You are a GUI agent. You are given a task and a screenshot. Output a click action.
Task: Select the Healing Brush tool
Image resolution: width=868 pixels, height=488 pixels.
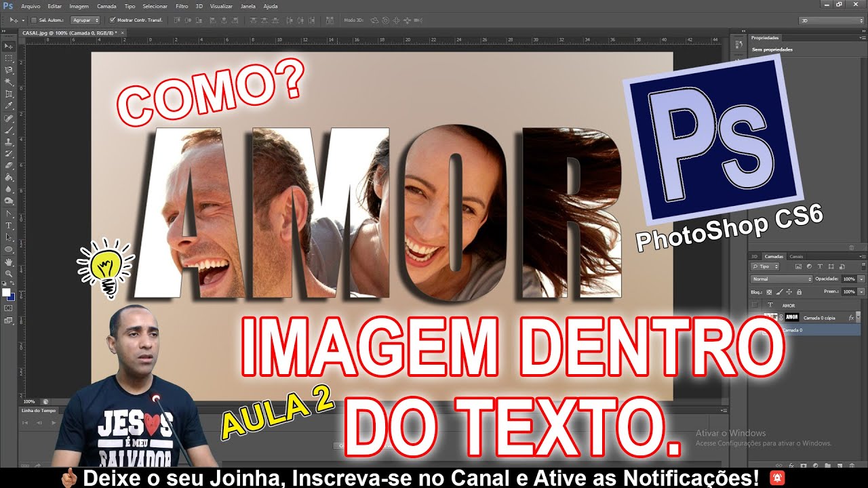pos(9,118)
